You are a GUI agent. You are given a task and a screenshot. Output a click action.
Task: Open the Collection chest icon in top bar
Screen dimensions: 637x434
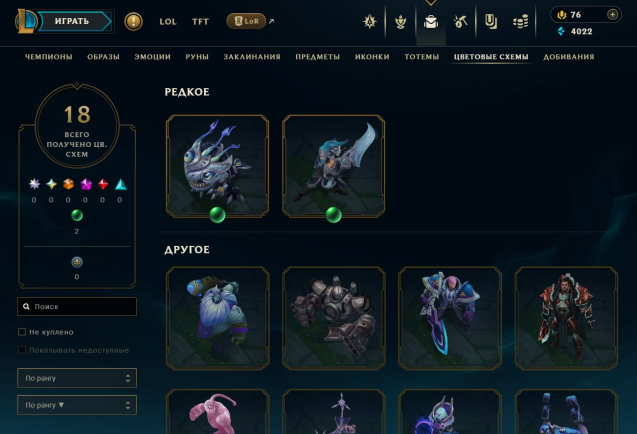point(431,22)
